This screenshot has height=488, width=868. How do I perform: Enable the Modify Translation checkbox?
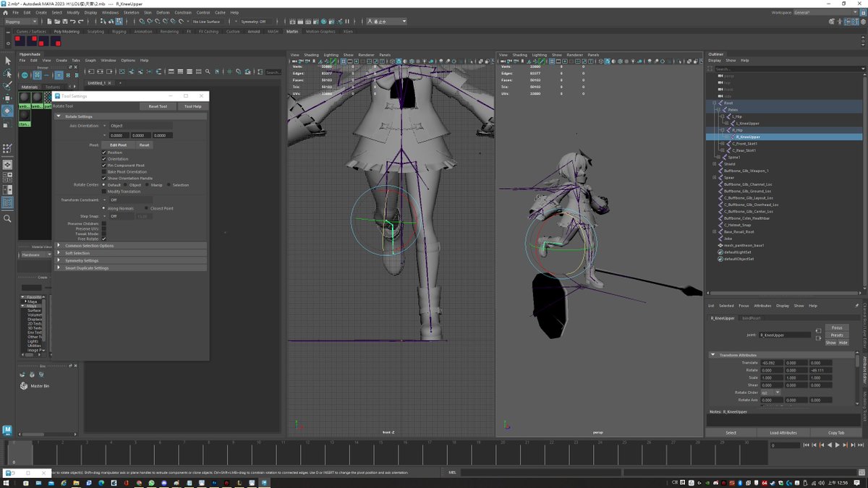point(104,192)
